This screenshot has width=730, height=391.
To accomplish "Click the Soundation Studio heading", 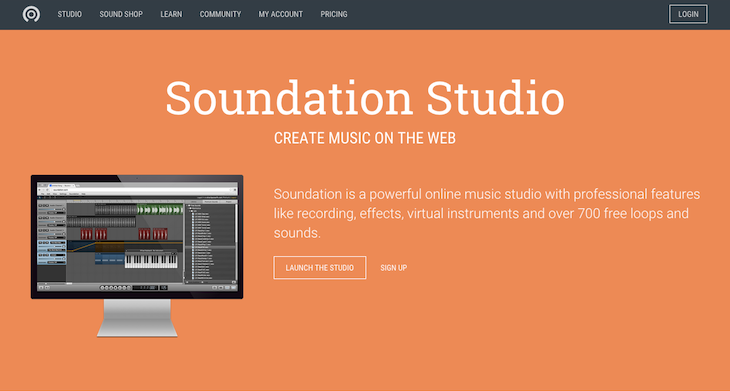I will click(365, 98).
